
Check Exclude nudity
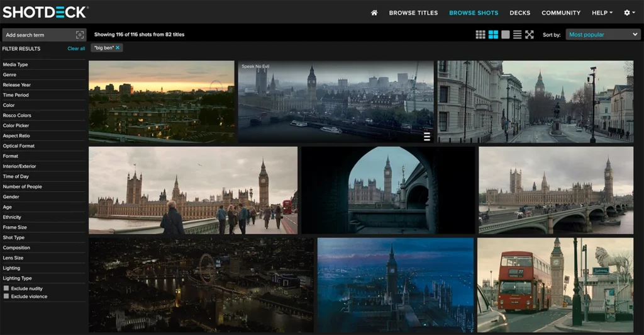tap(6, 288)
